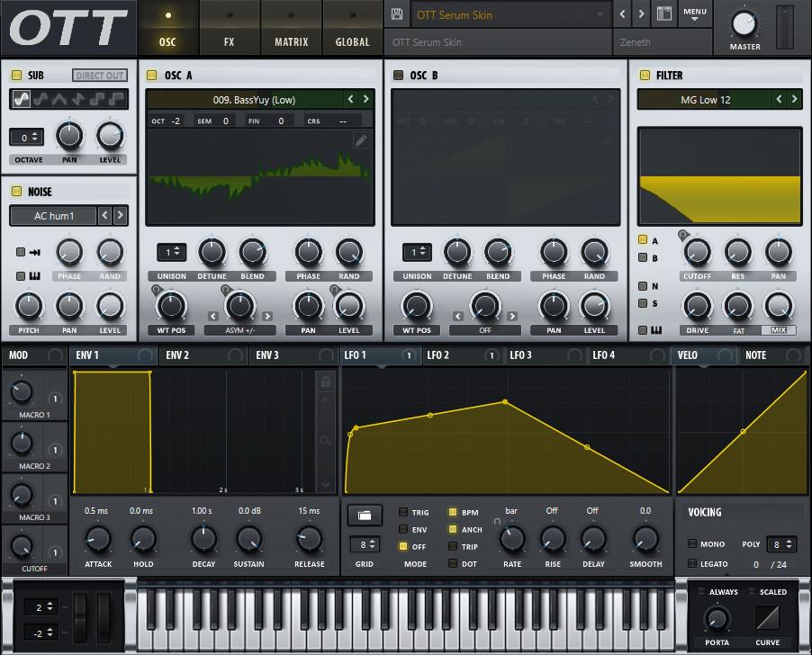The height and width of the screenshot is (655, 812).
Task: Click the ENV 1 ATTACK knob
Action: [x=98, y=539]
